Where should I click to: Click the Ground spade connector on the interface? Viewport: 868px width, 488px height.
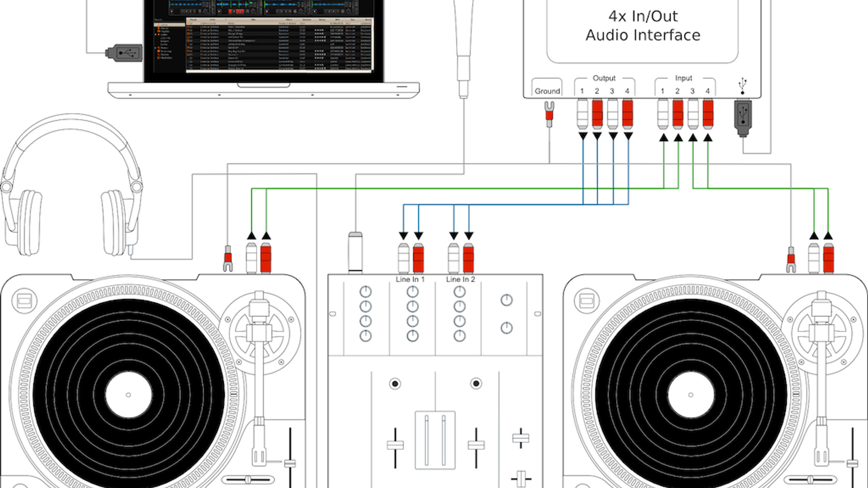click(x=549, y=113)
